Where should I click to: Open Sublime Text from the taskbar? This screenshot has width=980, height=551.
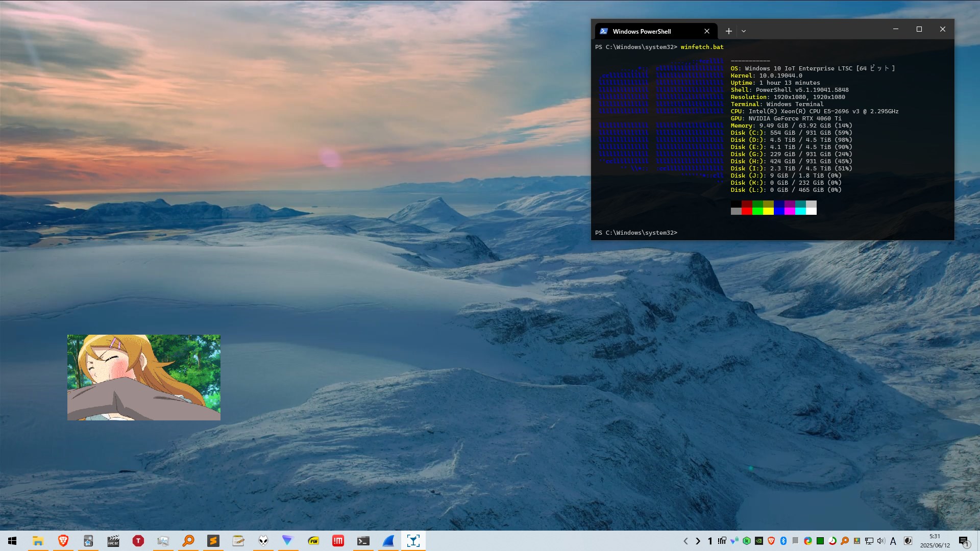tap(213, 541)
